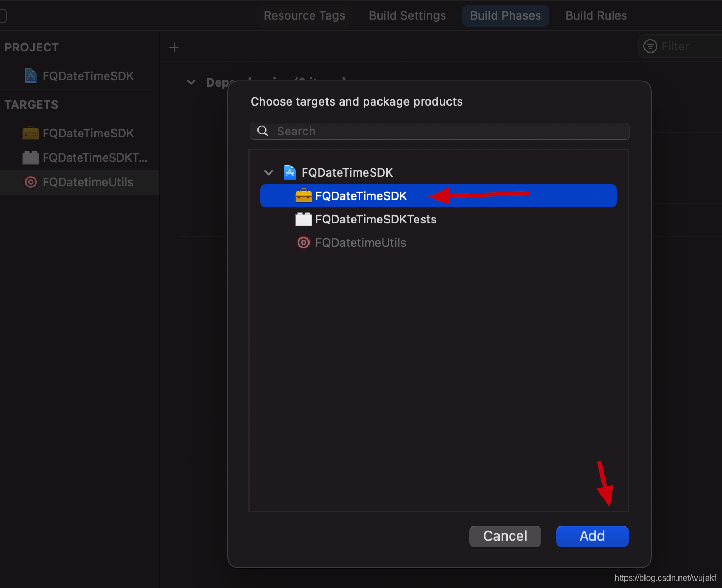The image size is (722, 588).
Task: Click the Add button in the dialog
Action: pos(592,536)
